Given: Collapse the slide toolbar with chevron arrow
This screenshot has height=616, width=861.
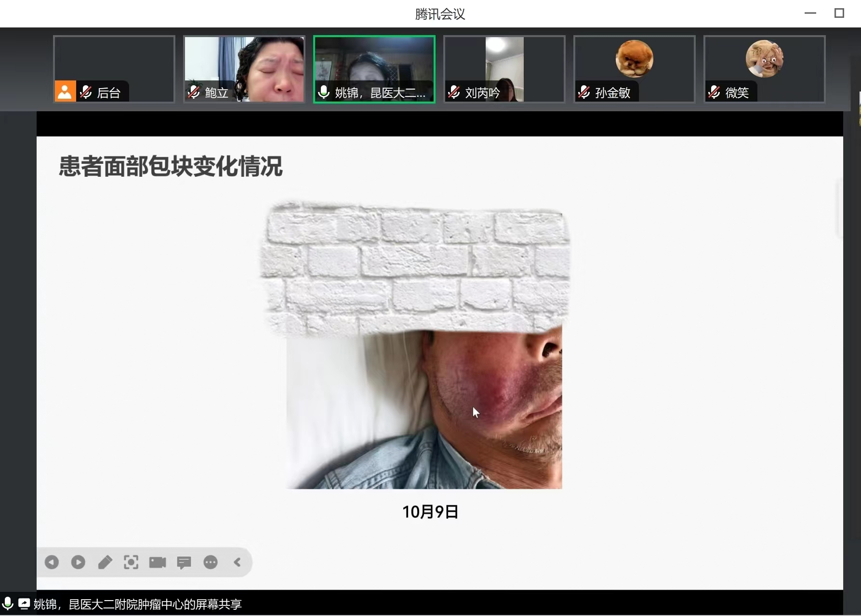Looking at the screenshot, I should [237, 562].
